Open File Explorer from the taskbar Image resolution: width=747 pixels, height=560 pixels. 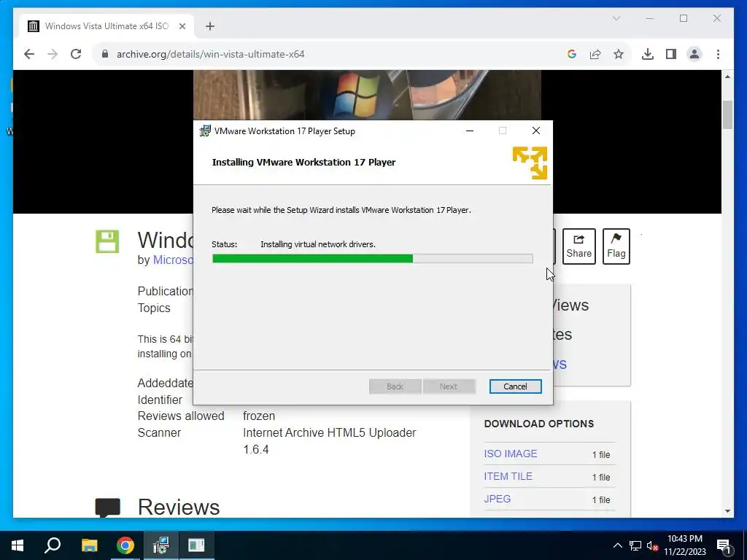pos(89,545)
